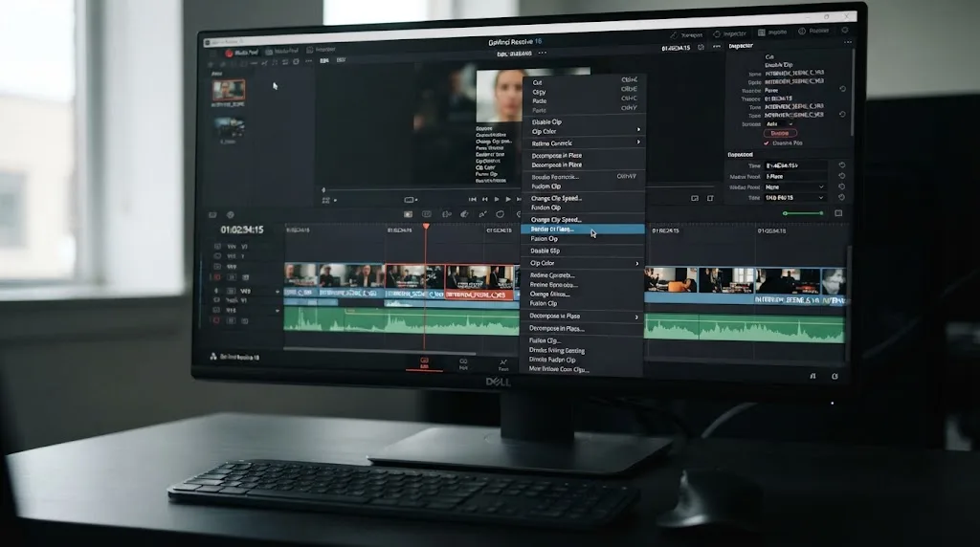Select the first video clip in the timeline
The width and height of the screenshot is (980, 547).
(301, 279)
